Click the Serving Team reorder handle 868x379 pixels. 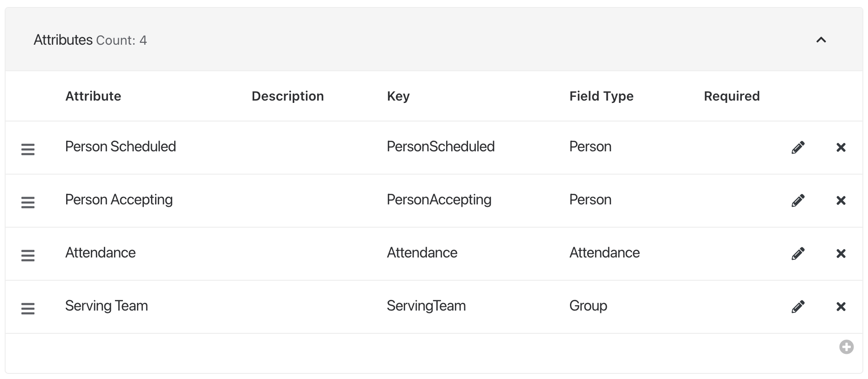[x=28, y=308]
